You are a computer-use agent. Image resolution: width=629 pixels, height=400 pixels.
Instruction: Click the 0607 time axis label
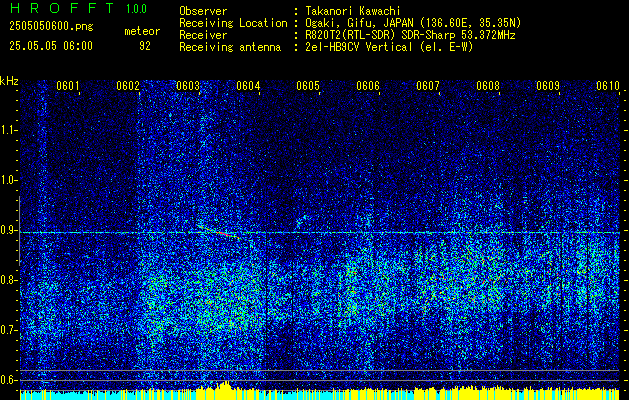[428, 86]
